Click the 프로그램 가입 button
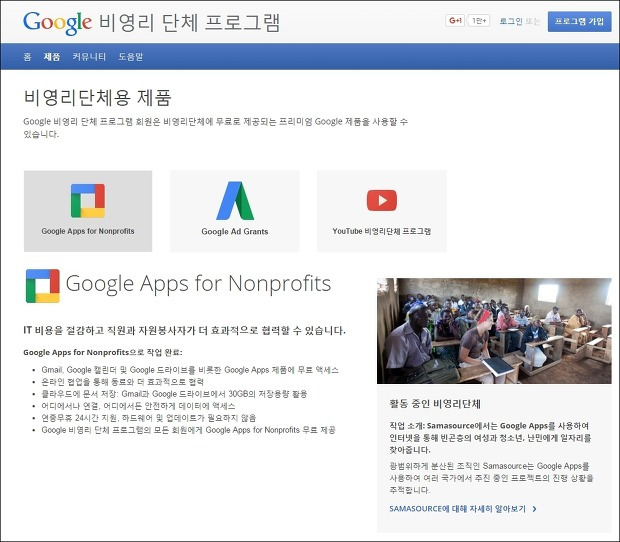The width and height of the screenshot is (620, 542). [579, 21]
